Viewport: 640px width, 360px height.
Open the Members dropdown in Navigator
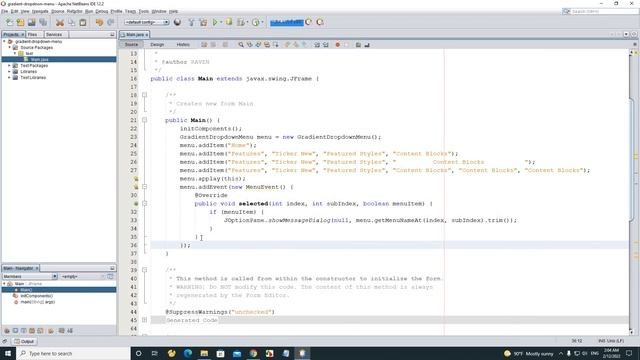[x=30, y=276]
